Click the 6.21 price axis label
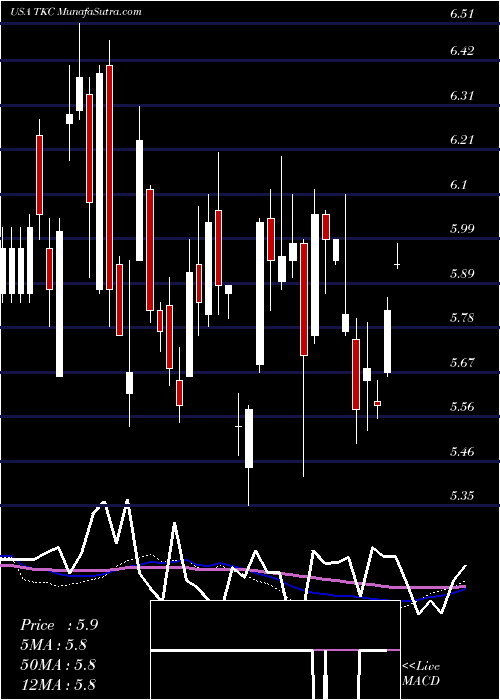 pos(462,140)
